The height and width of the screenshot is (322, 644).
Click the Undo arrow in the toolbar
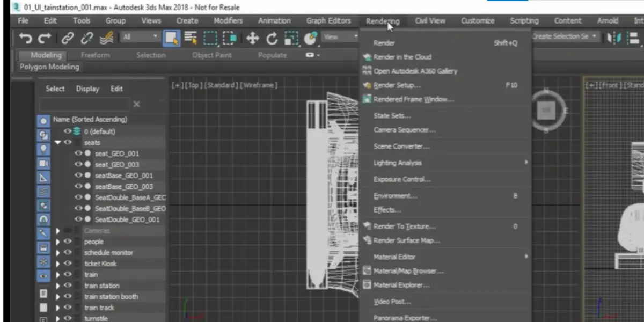pyautogui.click(x=25, y=38)
